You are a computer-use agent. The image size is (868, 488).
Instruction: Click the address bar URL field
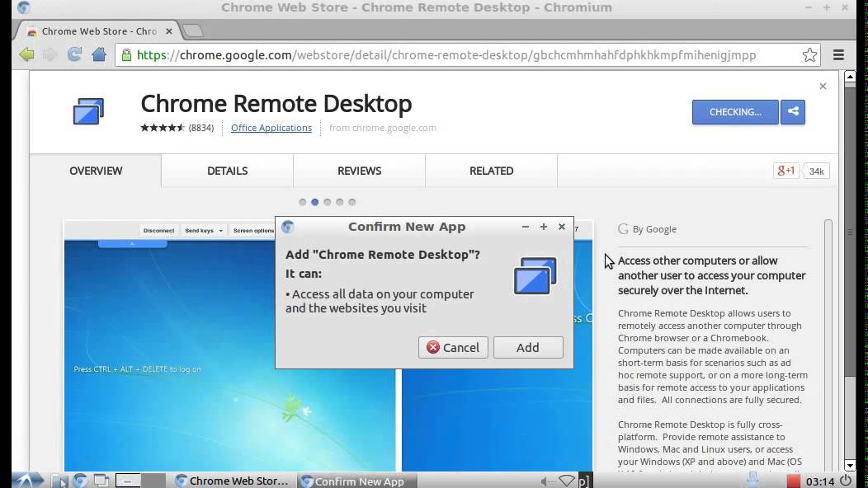pyautogui.click(x=462, y=55)
